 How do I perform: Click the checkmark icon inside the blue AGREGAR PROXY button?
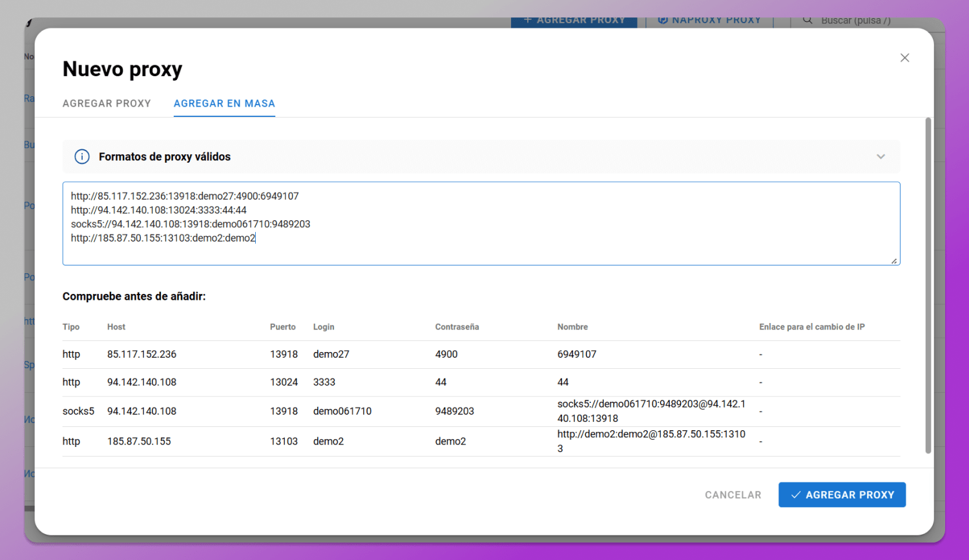point(796,495)
